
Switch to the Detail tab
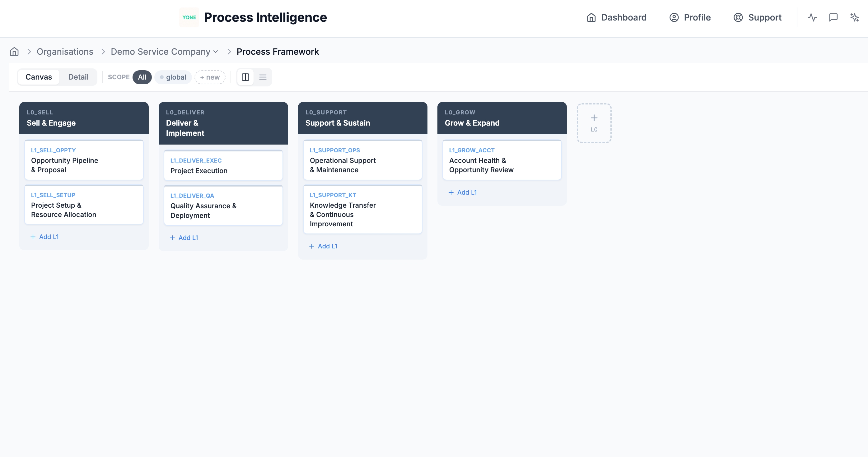(78, 77)
